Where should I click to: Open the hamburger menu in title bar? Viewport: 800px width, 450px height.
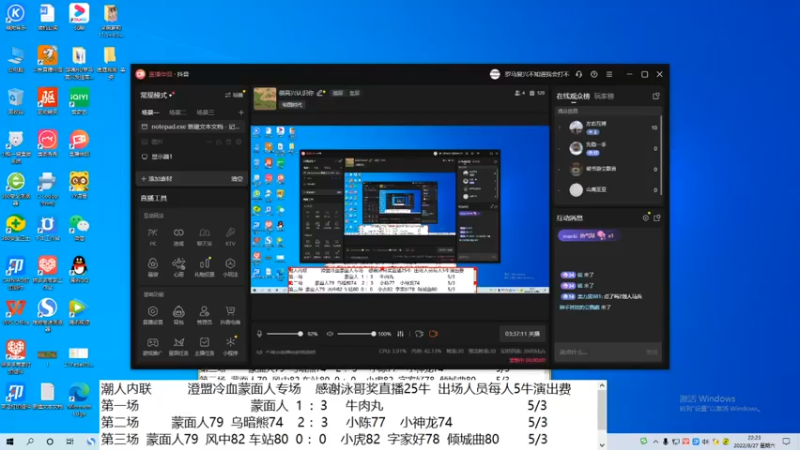tap(609, 74)
